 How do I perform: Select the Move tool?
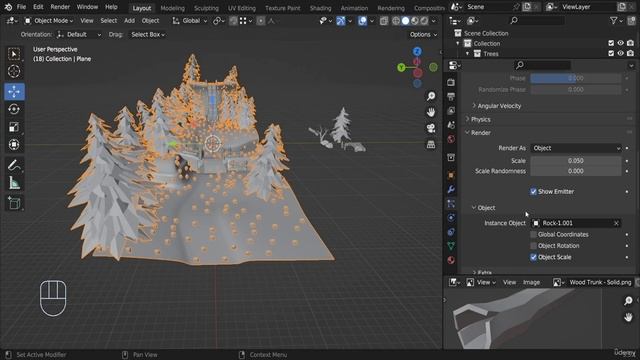[x=14, y=91]
